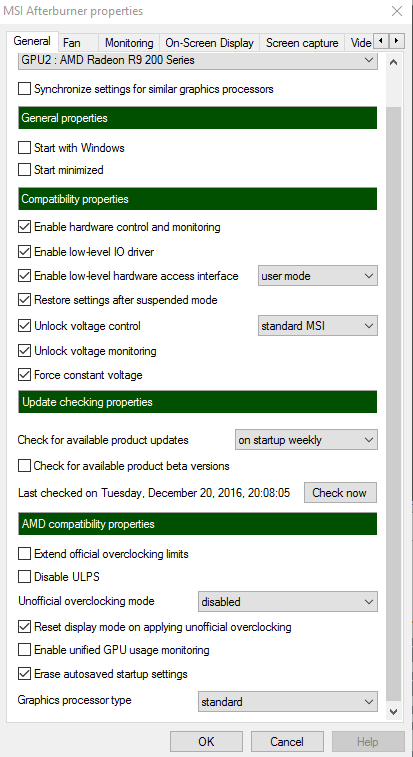This screenshot has width=413, height=757.
Task: Enable Start with Windows
Action: tap(24, 147)
